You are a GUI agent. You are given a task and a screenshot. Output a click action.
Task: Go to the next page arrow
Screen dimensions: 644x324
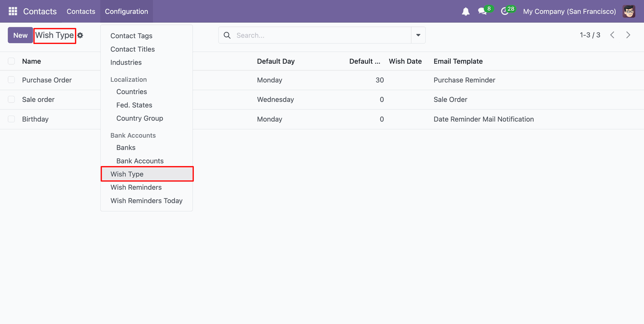pos(628,35)
